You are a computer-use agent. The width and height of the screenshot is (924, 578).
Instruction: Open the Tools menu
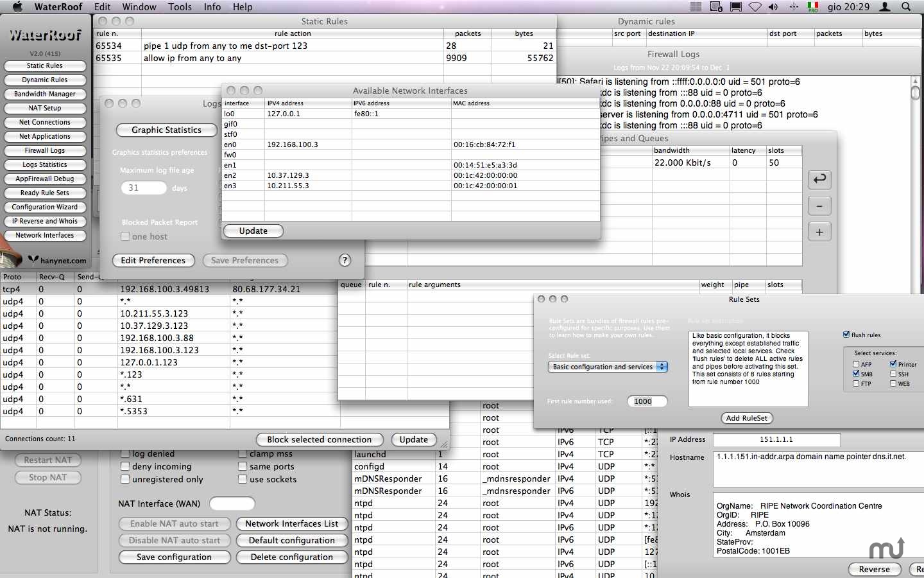[180, 6]
